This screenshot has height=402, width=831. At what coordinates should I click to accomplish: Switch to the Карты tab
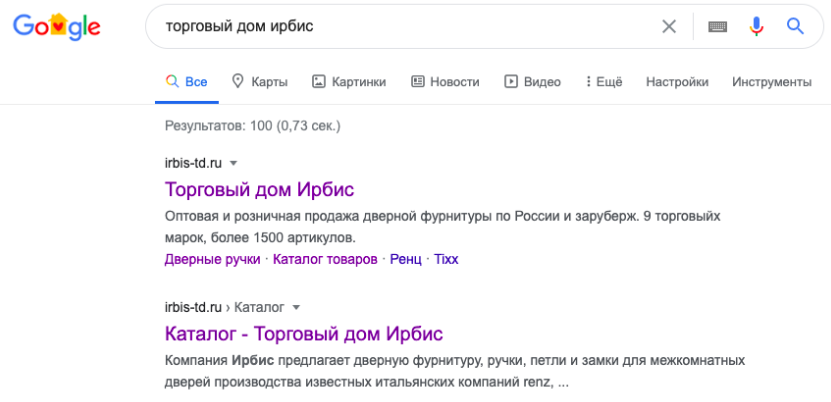click(260, 82)
